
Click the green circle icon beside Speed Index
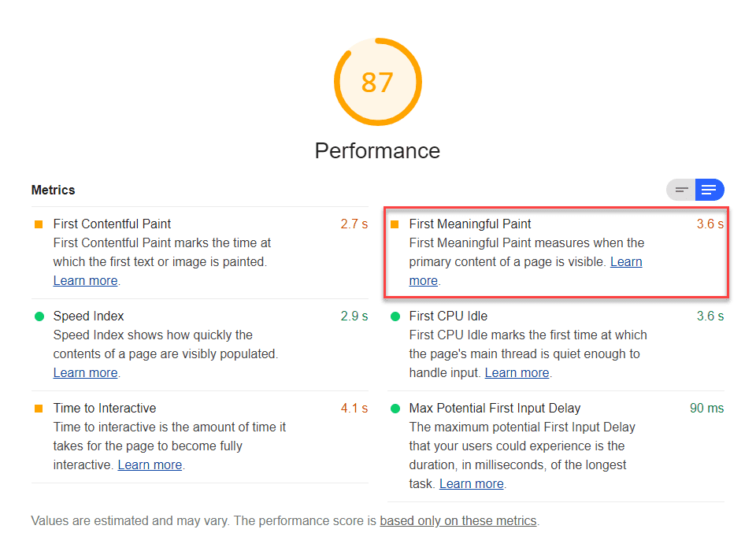[38, 316]
